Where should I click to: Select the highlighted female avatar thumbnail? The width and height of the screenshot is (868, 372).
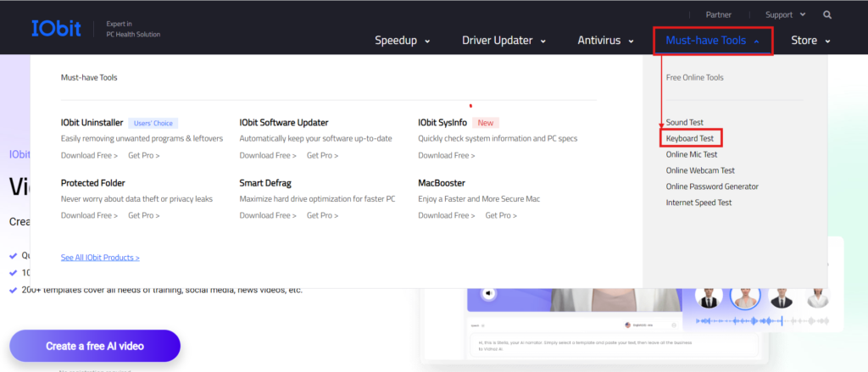click(x=744, y=297)
